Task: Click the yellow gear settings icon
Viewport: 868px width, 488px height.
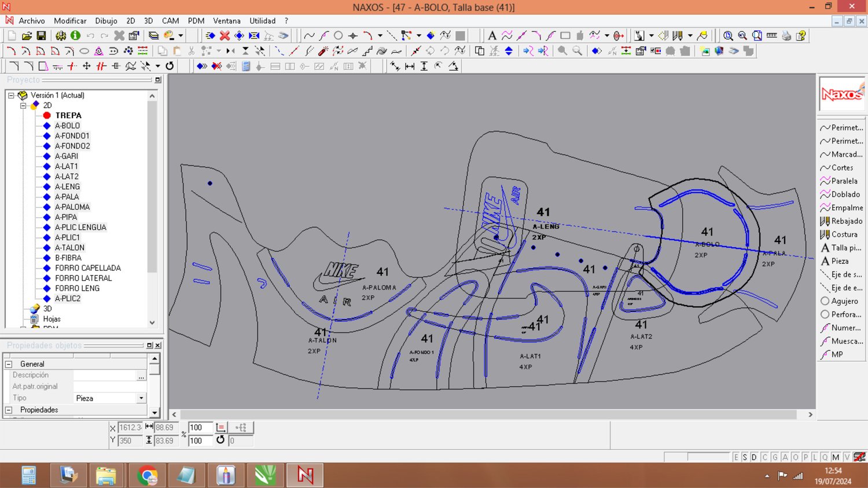Action: [61, 36]
